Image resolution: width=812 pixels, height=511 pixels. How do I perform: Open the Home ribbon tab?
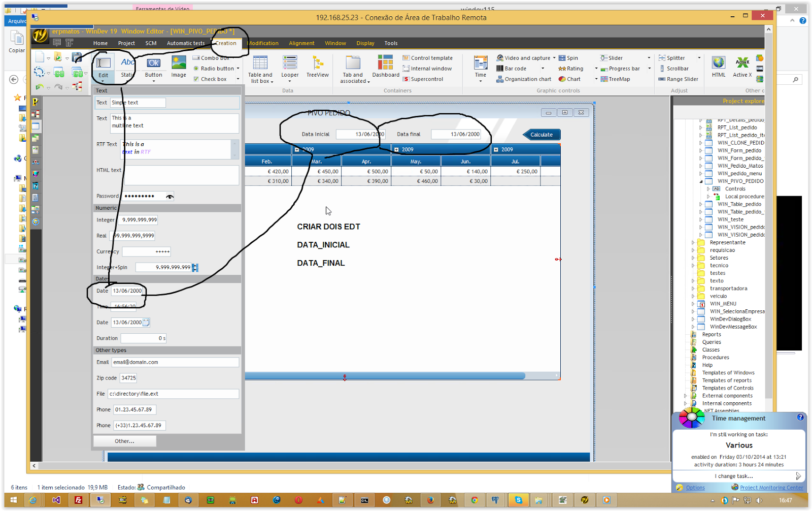(100, 43)
